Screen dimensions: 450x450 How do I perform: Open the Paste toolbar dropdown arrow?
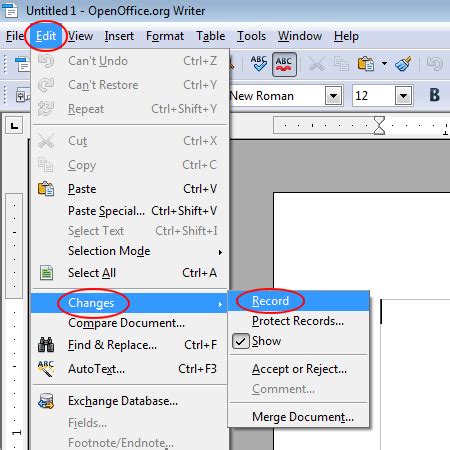click(384, 63)
